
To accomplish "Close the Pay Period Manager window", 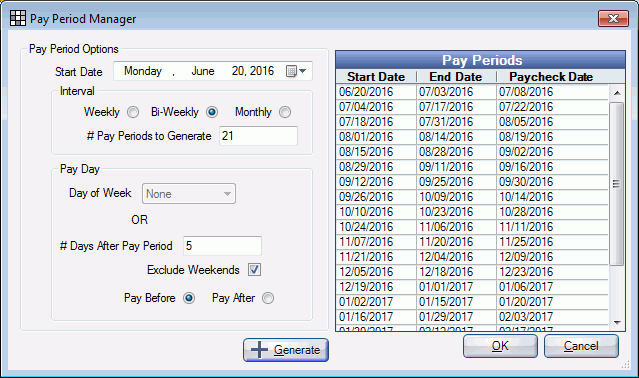I will click(613, 18).
